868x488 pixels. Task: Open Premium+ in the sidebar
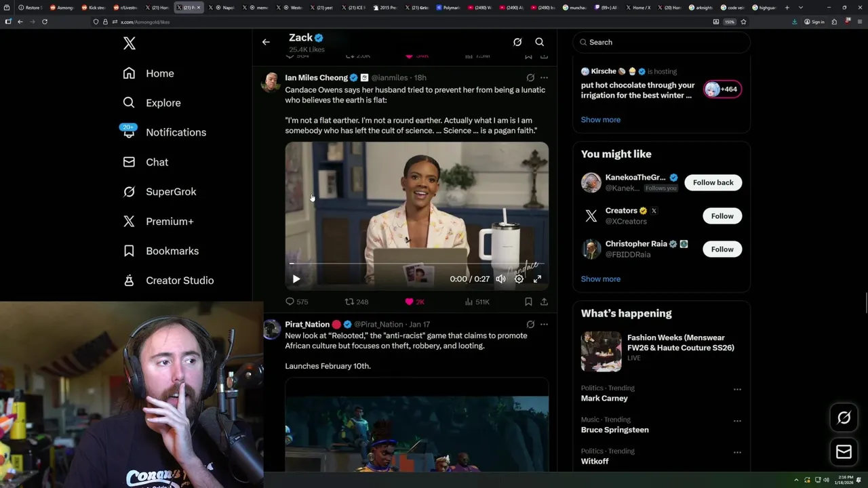[x=158, y=221]
